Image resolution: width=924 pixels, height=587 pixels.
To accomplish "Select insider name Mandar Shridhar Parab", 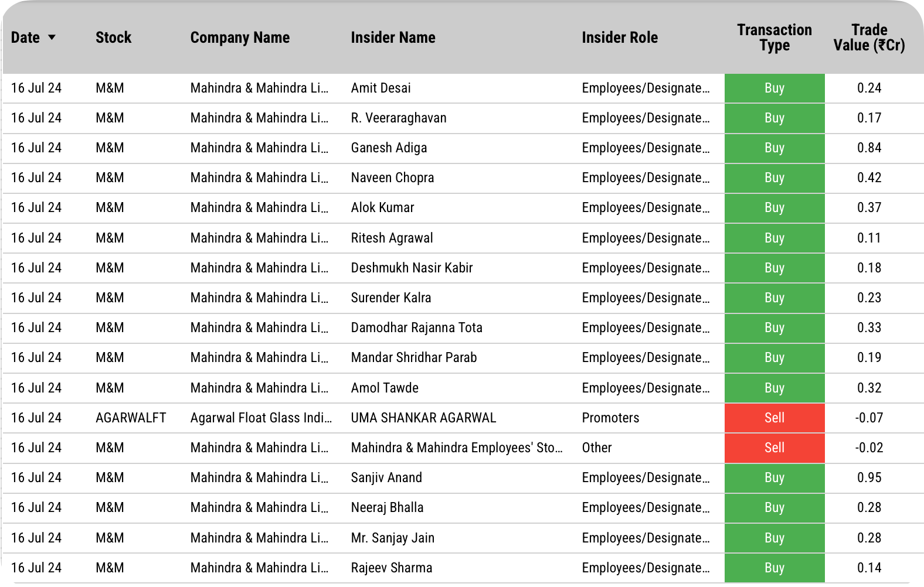I will click(413, 357).
